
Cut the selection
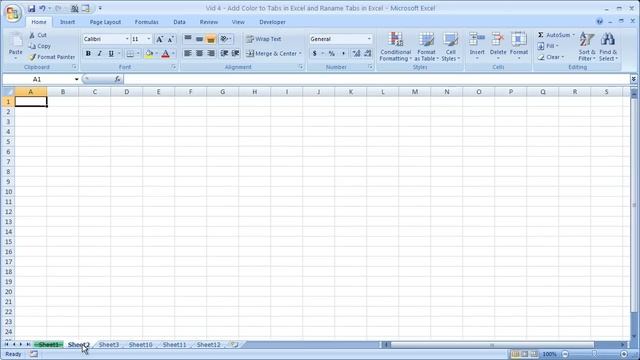pyautogui.click(x=38, y=36)
